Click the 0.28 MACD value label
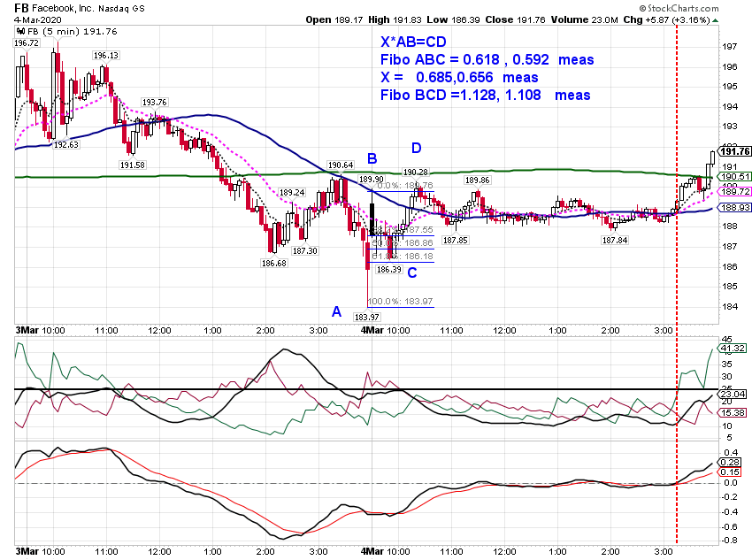This screenshot has width=752, height=560. [730, 462]
